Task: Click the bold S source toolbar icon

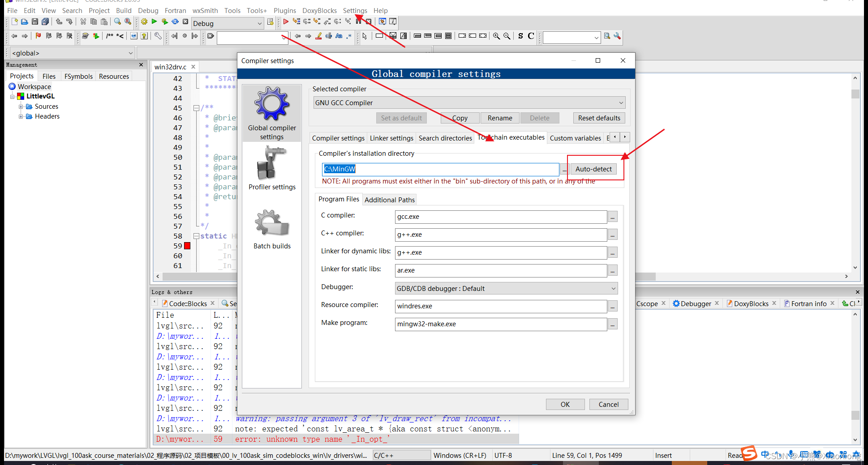Action: 520,36
